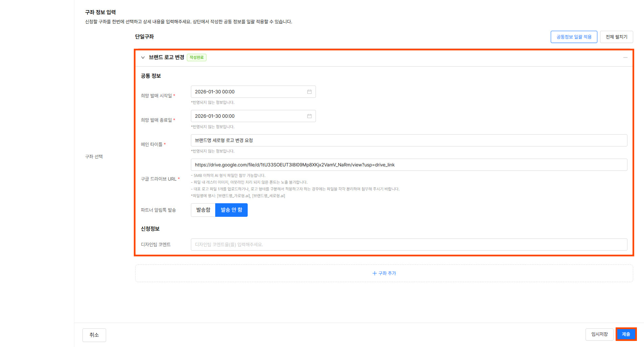
Task: Click the minus icon in 브랜드 로고 변경 header
Action: pyautogui.click(x=625, y=57)
